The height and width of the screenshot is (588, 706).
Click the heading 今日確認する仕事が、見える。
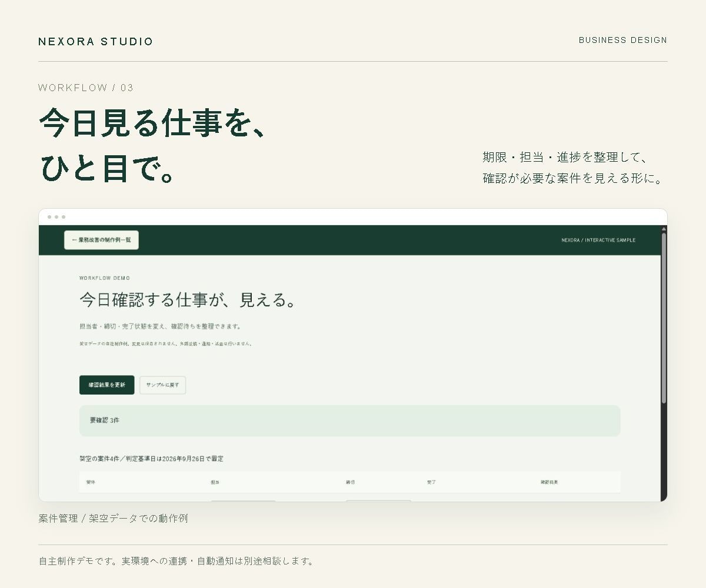pyautogui.click(x=188, y=300)
